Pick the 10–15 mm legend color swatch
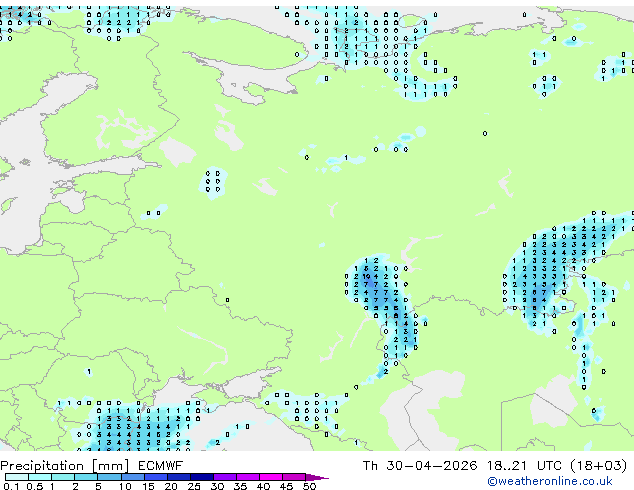 (x=132, y=477)
